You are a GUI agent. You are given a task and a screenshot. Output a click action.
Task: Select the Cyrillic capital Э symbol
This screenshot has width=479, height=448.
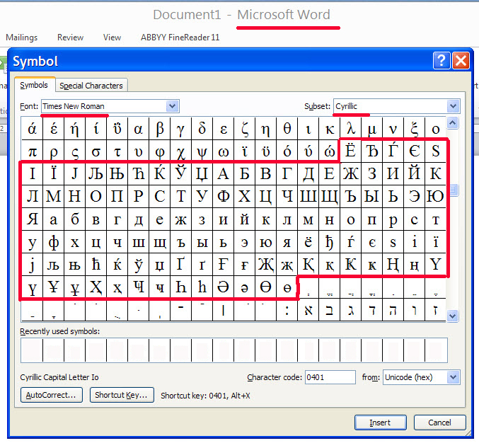414,196
